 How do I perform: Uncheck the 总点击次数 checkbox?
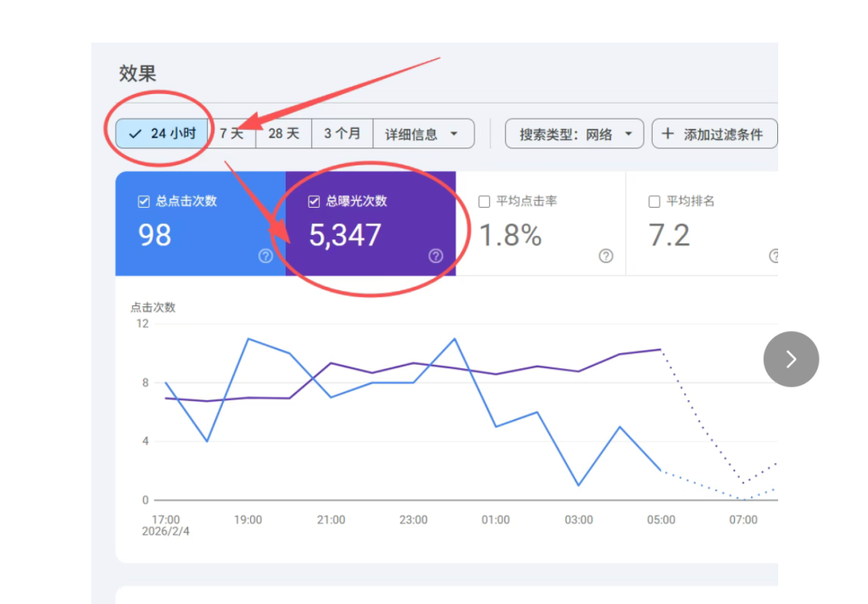pyautogui.click(x=144, y=202)
